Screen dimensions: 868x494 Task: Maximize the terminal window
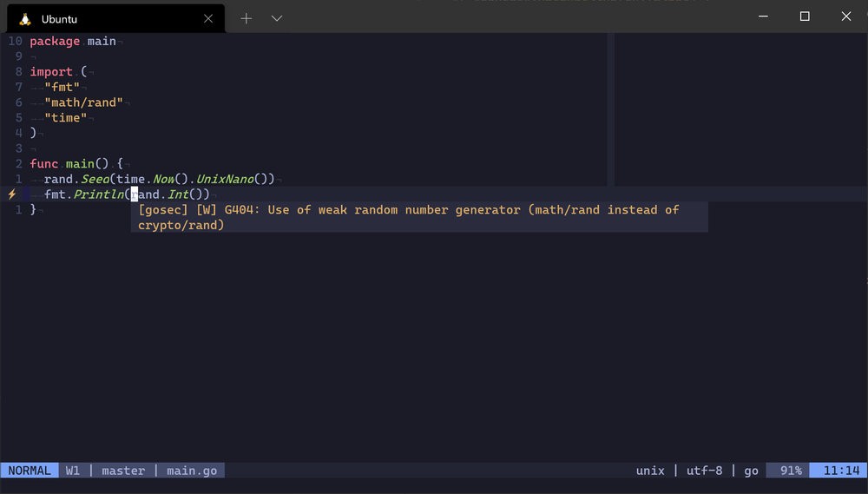pyautogui.click(x=805, y=16)
